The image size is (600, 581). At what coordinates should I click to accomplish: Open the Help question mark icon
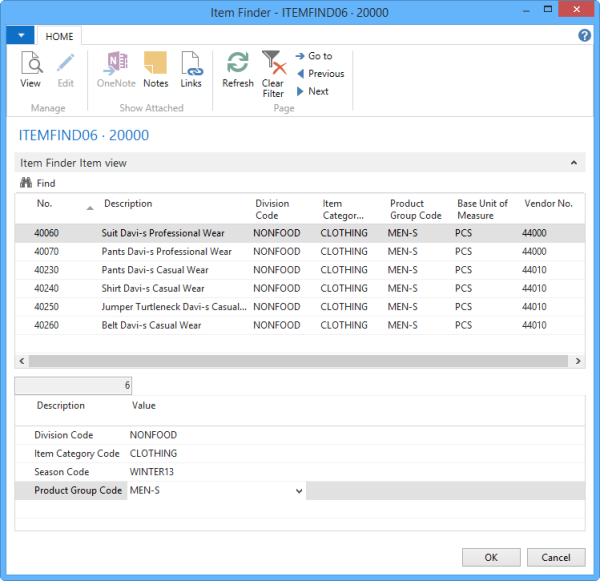[x=584, y=36]
